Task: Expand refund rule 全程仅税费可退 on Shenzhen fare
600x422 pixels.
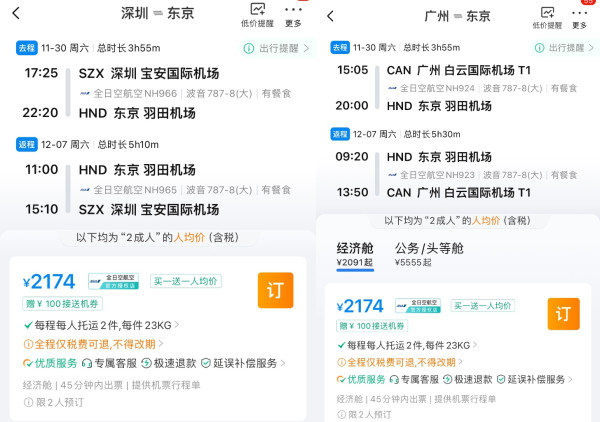Action: click(x=93, y=344)
